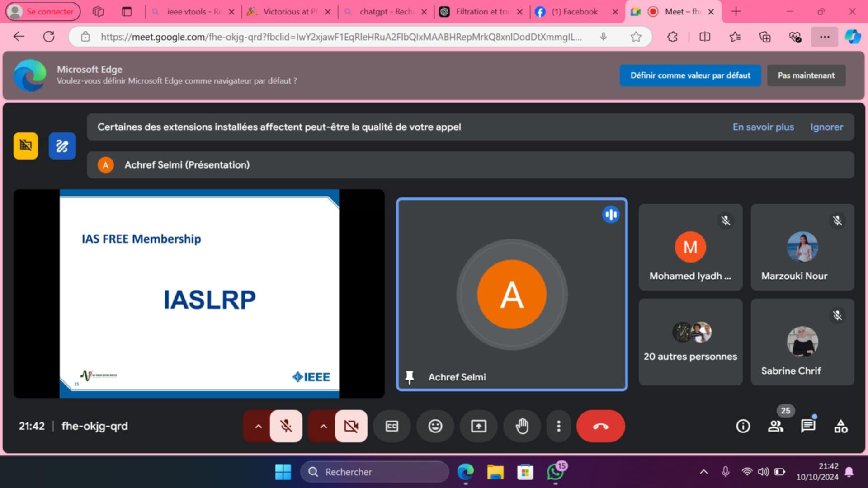Select Mohamed Iyadh participant tile

[690, 247]
